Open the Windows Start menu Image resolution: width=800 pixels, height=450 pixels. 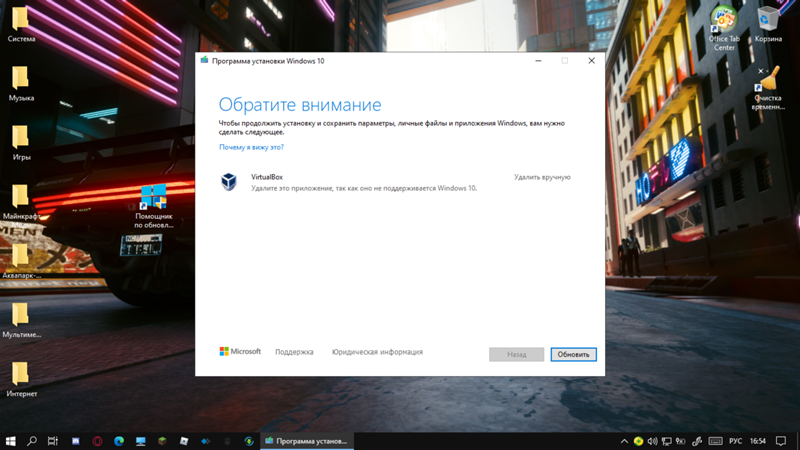pos(10,441)
